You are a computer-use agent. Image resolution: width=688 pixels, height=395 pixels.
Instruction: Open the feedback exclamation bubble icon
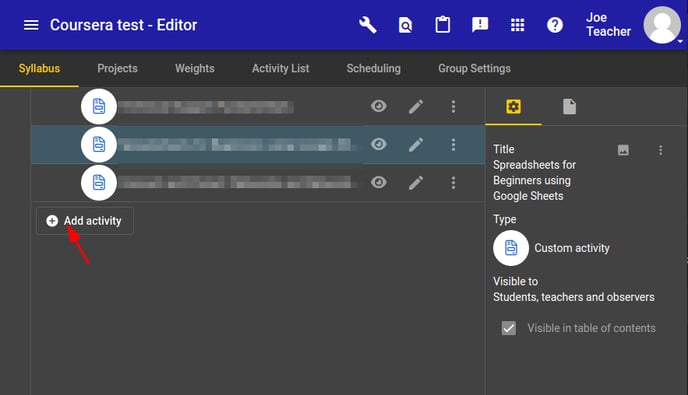tap(480, 25)
